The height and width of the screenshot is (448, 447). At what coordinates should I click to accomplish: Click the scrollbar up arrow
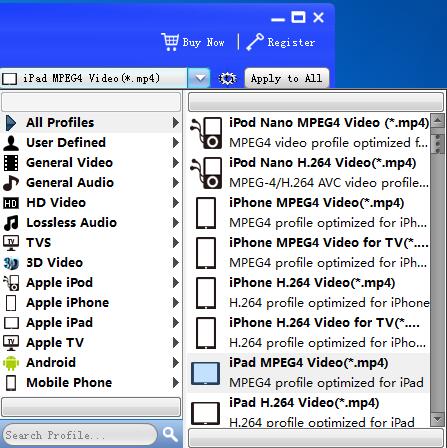[437, 120]
